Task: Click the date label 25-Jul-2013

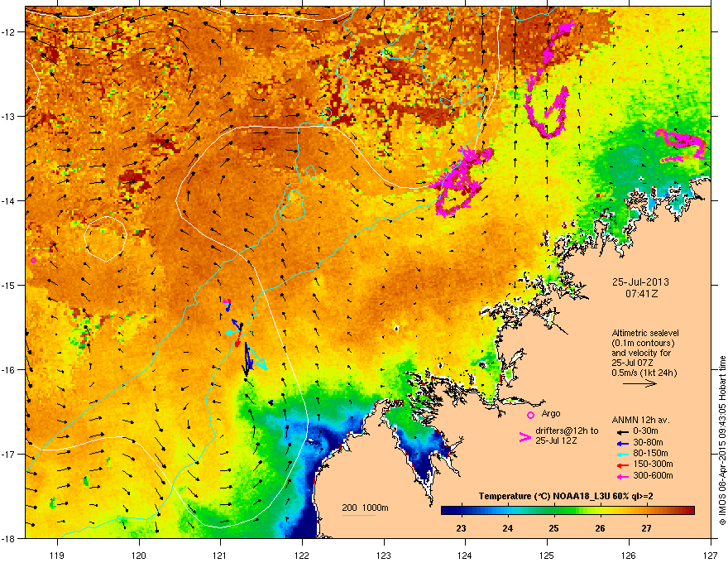Action: click(640, 282)
